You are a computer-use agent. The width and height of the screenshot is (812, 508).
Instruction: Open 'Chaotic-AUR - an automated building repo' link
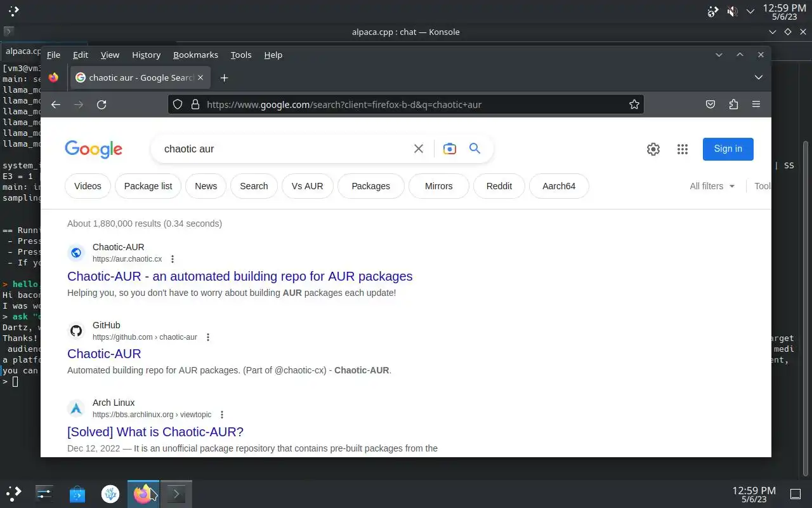click(240, 276)
